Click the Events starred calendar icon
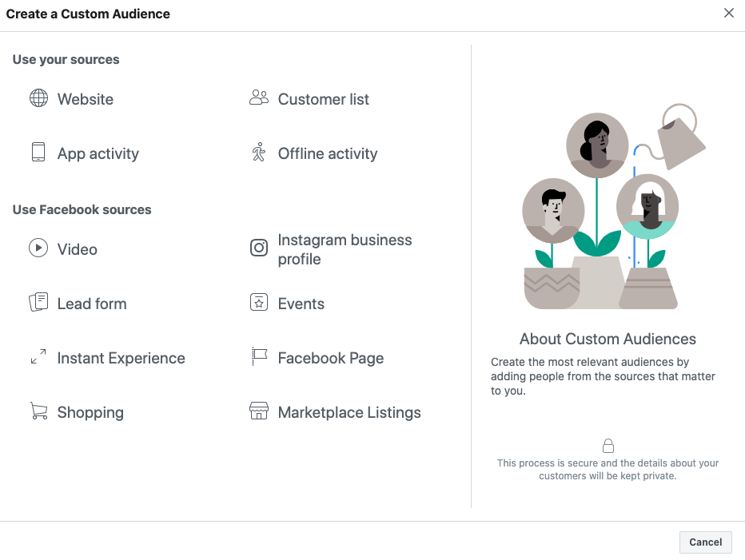 (x=257, y=303)
